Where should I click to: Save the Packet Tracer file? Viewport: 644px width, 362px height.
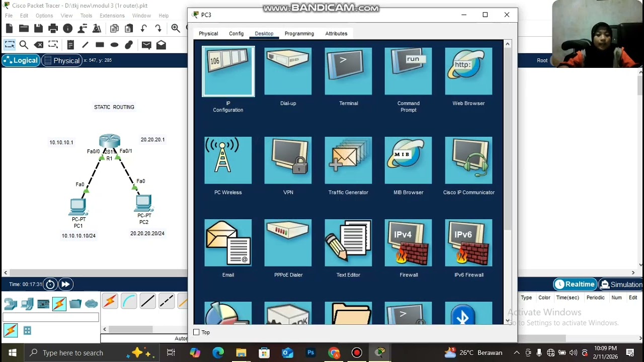click(x=38, y=29)
